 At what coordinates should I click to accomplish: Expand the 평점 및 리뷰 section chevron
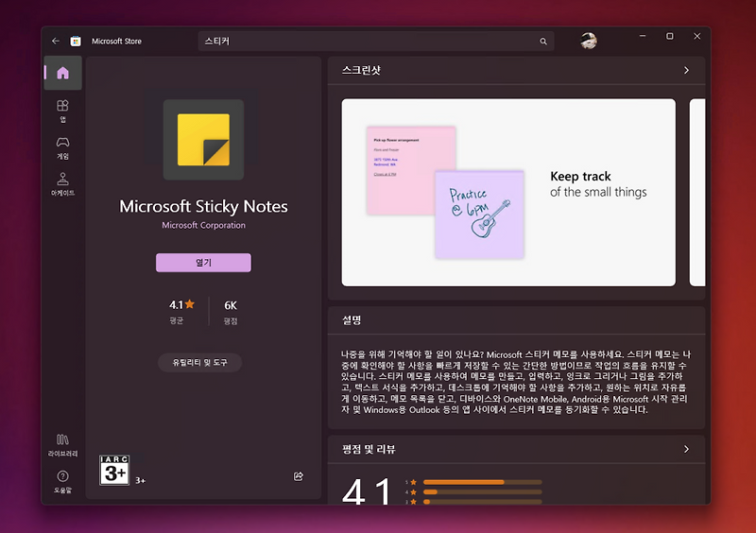click(x=686, y=449)
